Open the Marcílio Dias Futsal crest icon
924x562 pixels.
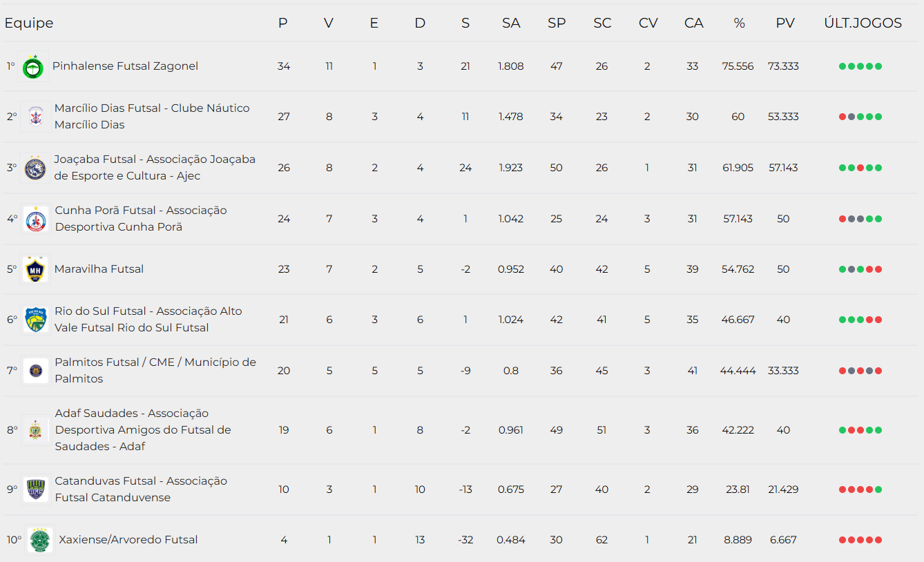click(35, 117)
